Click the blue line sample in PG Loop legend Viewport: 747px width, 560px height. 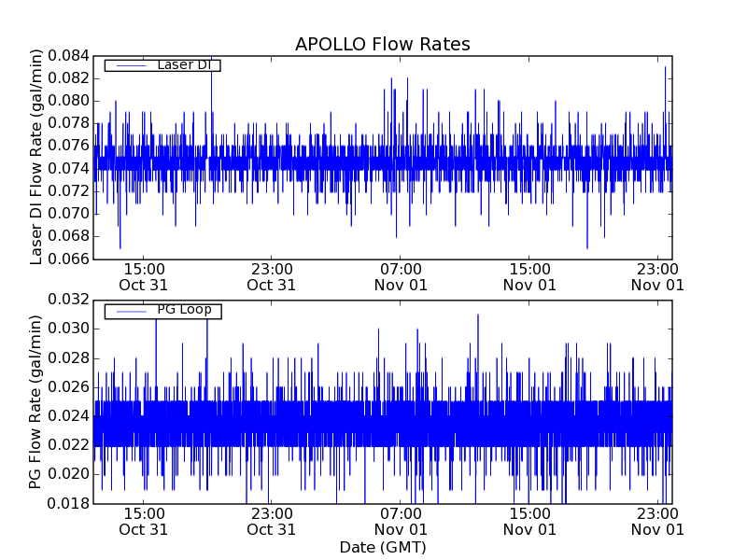[130, 311]
